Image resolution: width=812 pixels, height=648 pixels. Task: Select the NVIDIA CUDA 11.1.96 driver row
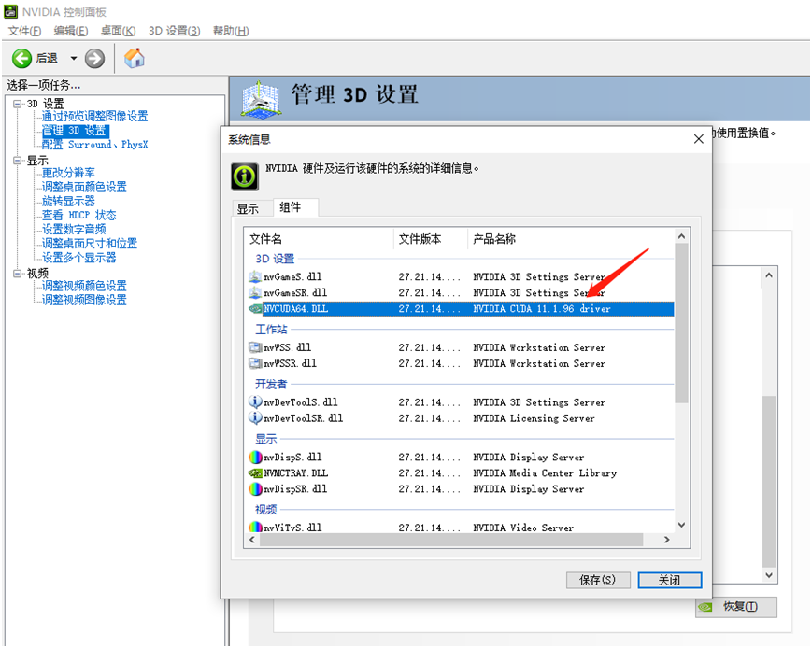tap(461, 309)
